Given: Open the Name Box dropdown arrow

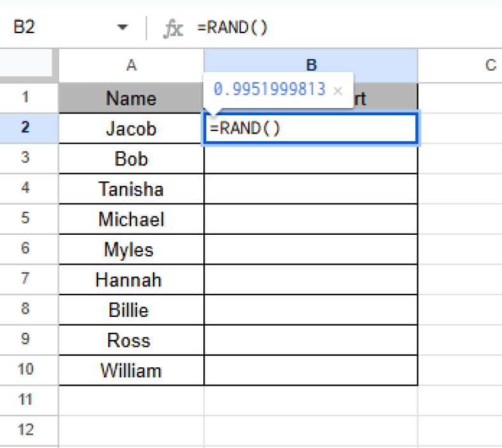Looking at the screenshot, I should [x=122, y=27].
